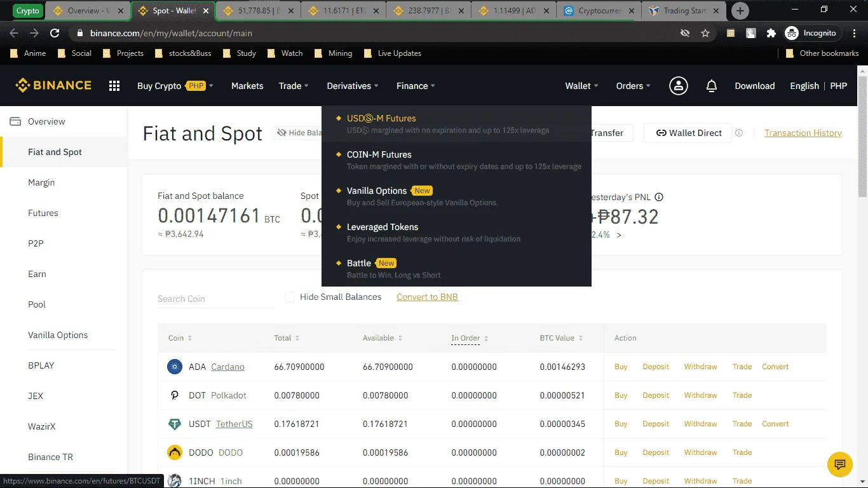
Task: Expand the Finance dropdown
Action: [416, 86]
